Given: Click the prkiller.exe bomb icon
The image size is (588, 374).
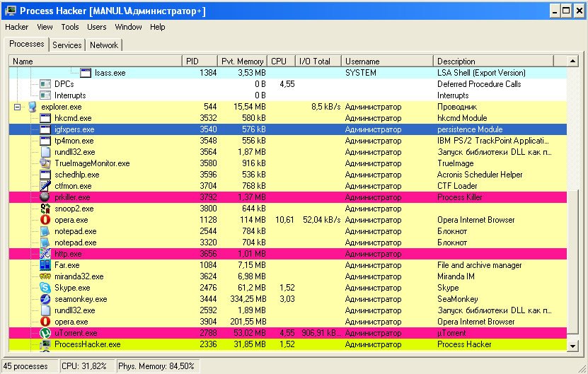Looking at the screenshot, I should coord(45,197).
